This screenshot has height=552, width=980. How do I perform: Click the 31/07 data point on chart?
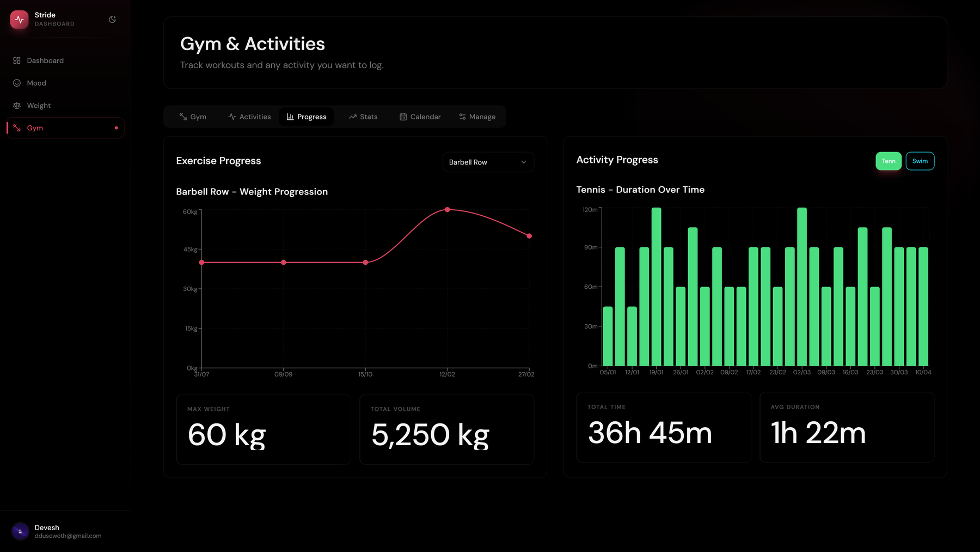pyautogui.click(x=202, y=263)
